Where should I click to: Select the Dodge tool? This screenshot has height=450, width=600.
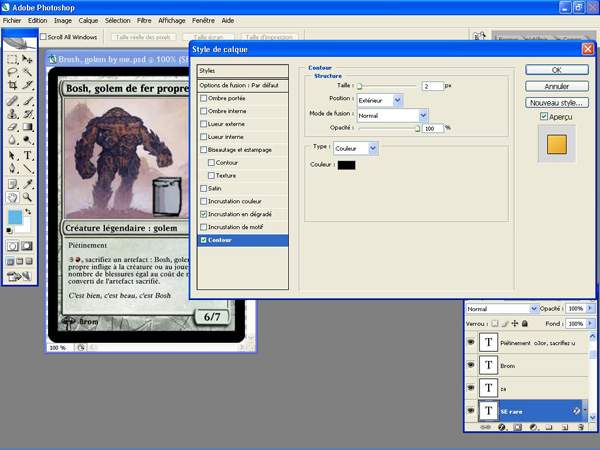click(x=27, y=140)
